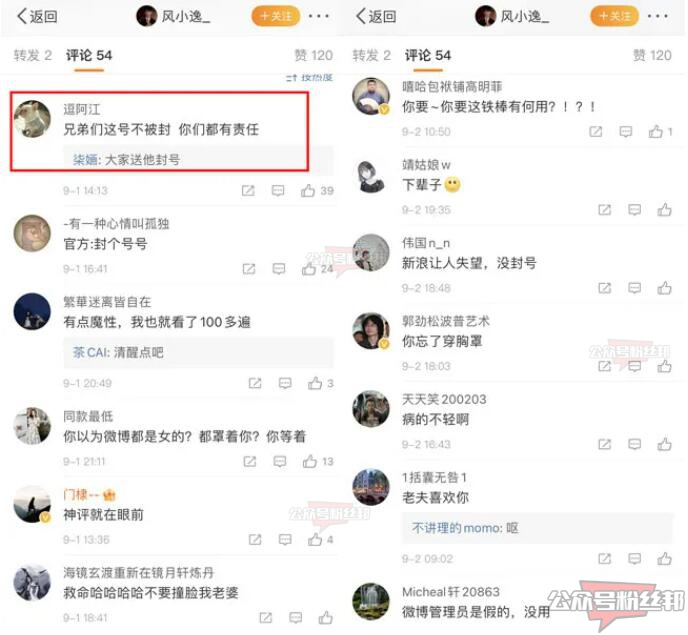This screenshot has height=635, width=688.
Task: Like 神评就在眼前 comment by 门棣
Action: pyautogui.click(x=315, y=539)
